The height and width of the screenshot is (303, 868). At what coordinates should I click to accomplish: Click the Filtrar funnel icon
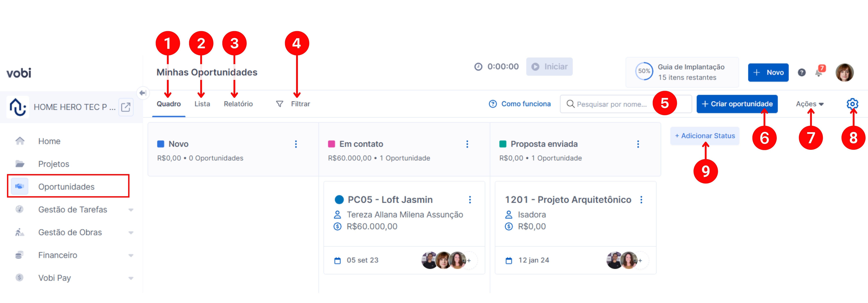point(279,104)
